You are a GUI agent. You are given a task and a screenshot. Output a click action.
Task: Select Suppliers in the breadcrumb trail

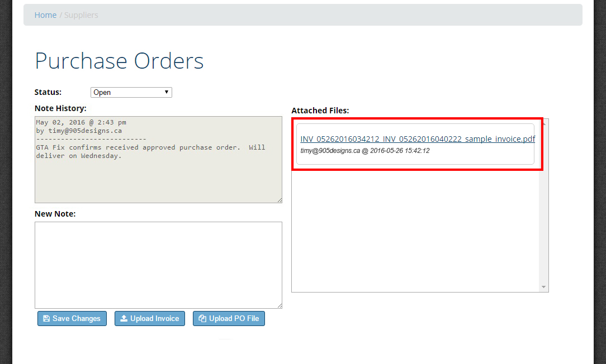(81, 15)
